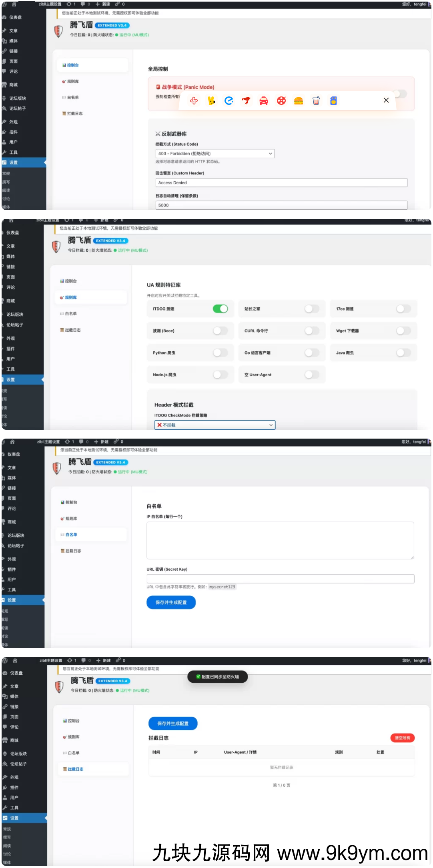This screenshot has height=868, width=433.
Task: Turn on the Python 爬虫 toggle
Action: (220, 353)
